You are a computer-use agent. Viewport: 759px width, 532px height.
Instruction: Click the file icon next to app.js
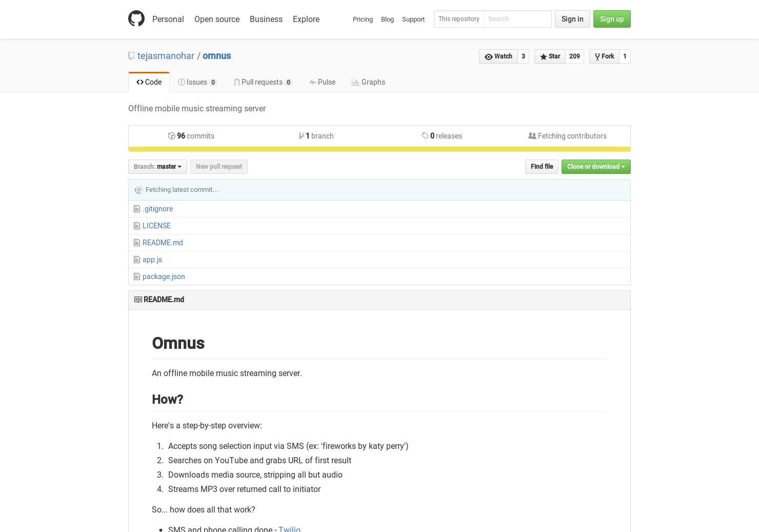point(136,260)
